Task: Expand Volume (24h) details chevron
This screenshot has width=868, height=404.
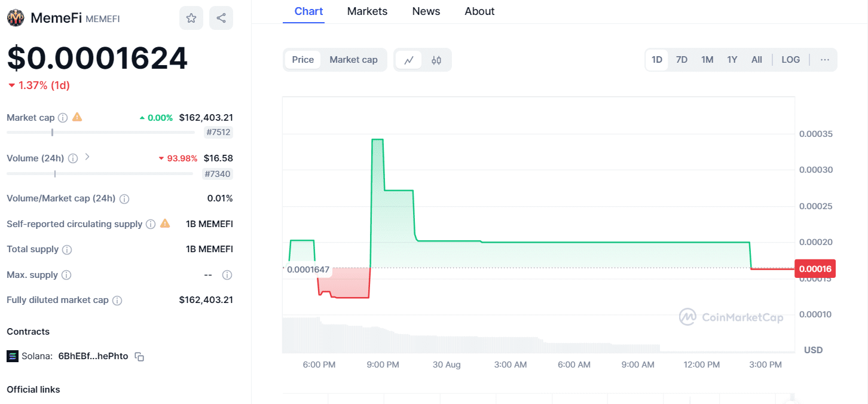Action: (87, 158)
